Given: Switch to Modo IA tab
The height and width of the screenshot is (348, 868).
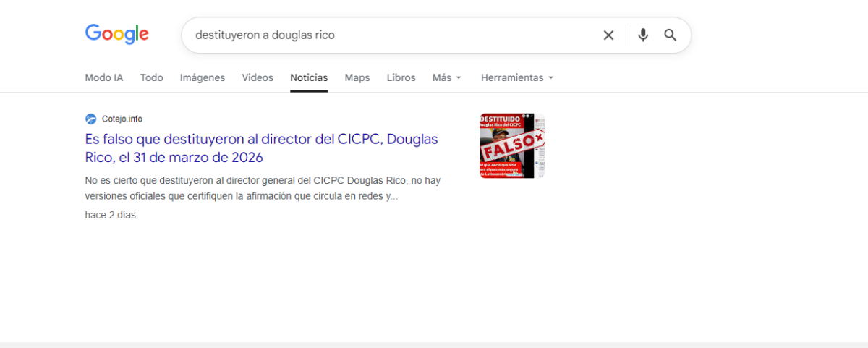Looking at the screenshot, I should (104, 77).
